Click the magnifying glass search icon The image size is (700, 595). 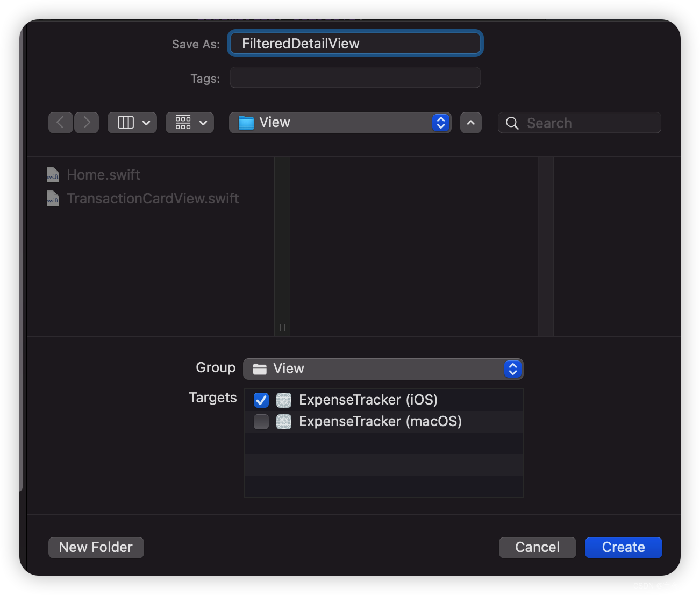click(x=512, y=123)
